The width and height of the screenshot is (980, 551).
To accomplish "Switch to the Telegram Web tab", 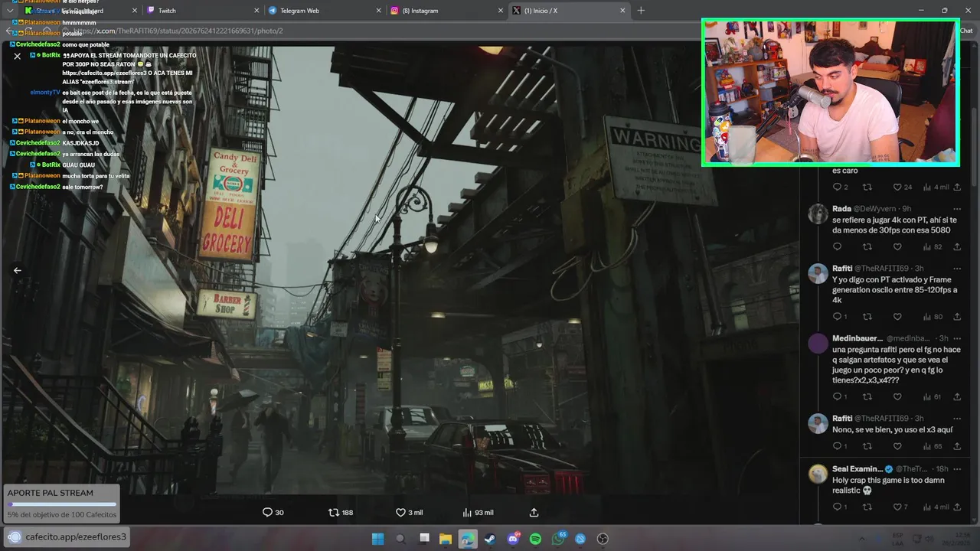I will [325, 10].
